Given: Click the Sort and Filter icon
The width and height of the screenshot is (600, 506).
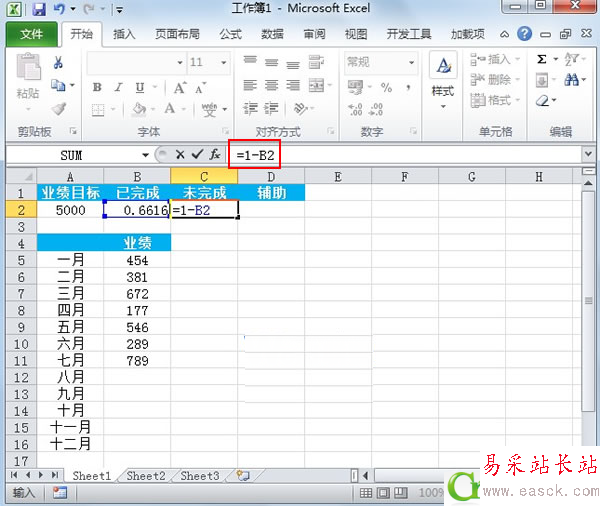Looking at the screenshot, I should click(571, 59).
